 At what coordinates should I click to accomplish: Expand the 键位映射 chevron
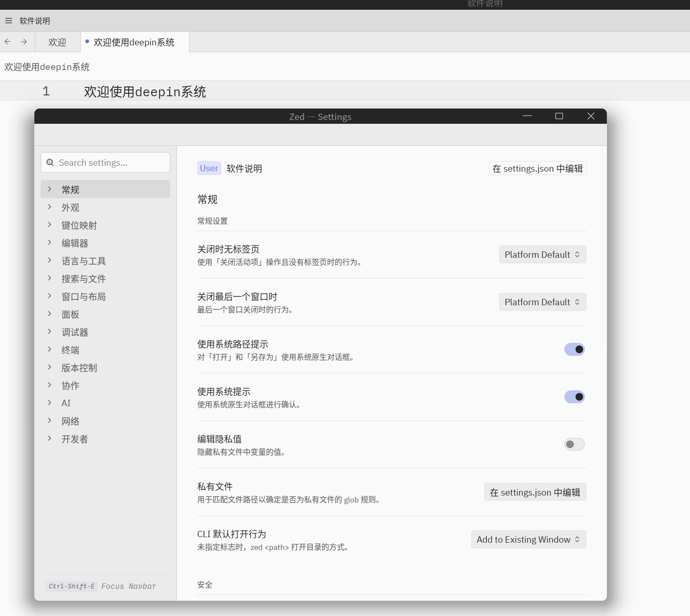coord(50,225)
